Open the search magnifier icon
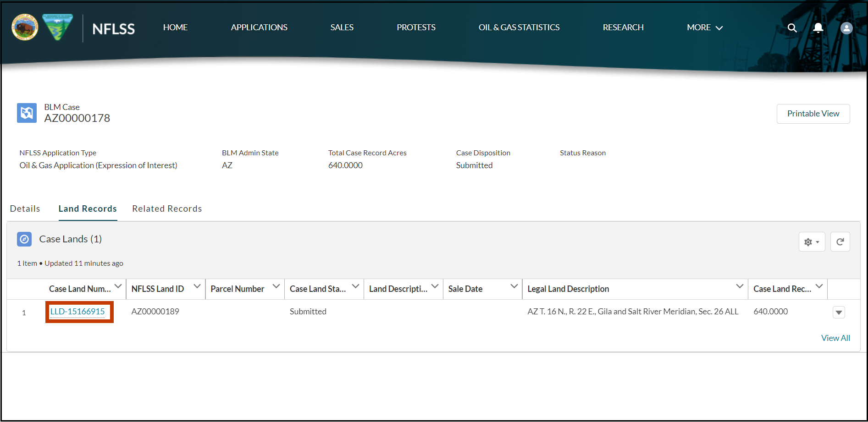The width and height of the screenshot is (868, 422). 792,28
